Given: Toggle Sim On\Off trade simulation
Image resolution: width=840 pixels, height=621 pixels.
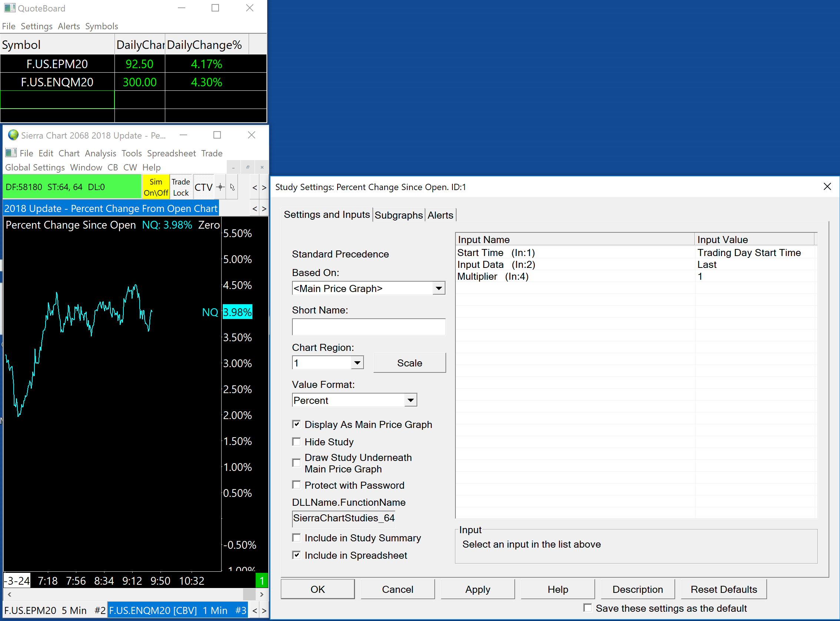Looking at the screenshot, I should 156,187.
